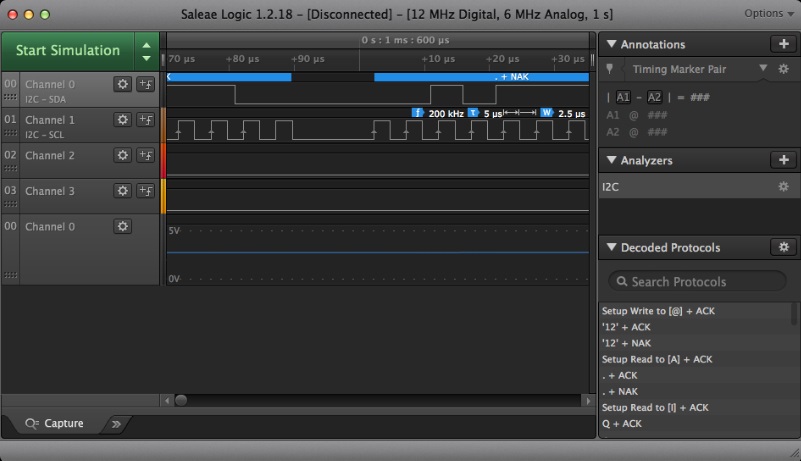Collapse the Decoded Protocols panel
Image resolution: width=801 pixels, height=461 pixels.
tap(610, 248)
